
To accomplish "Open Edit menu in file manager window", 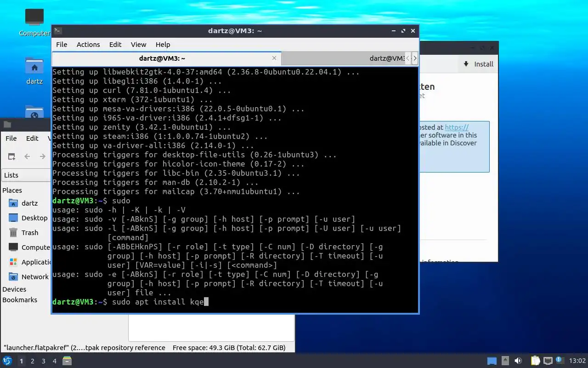I will click(32, 138).
